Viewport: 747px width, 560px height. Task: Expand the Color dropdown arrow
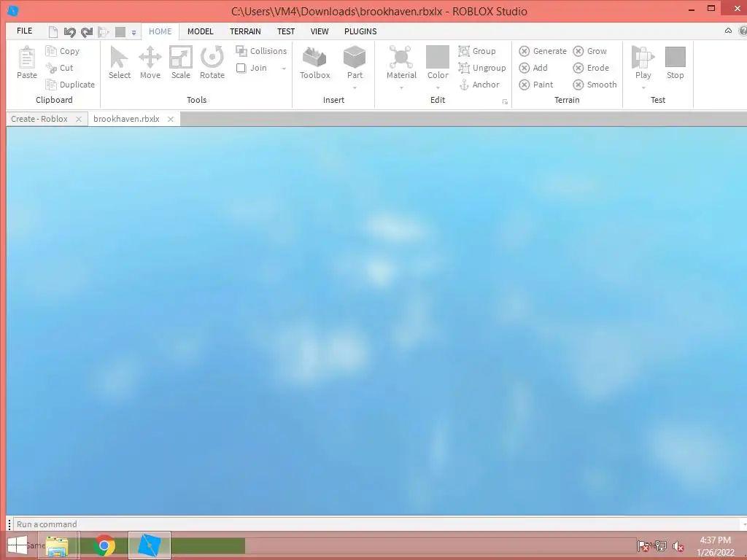(x=438, y=87)
